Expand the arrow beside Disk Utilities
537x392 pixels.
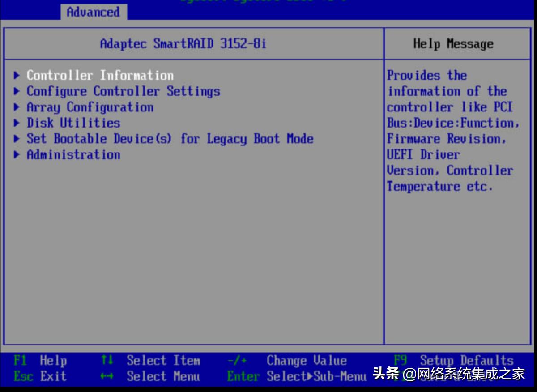pos(17,123)
